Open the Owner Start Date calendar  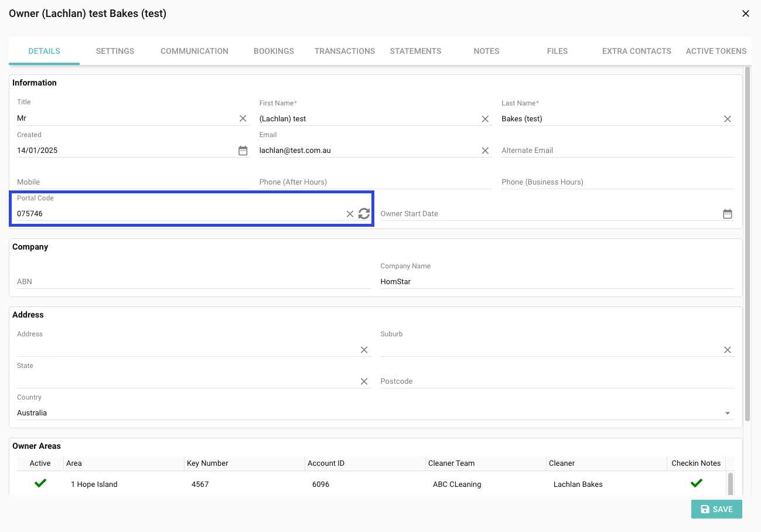[727, 214]
